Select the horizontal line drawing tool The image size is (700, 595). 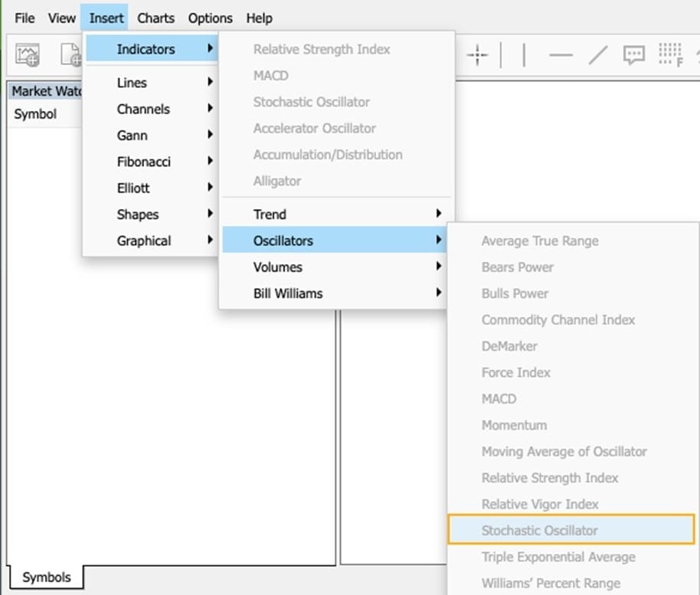click(561, 55)
